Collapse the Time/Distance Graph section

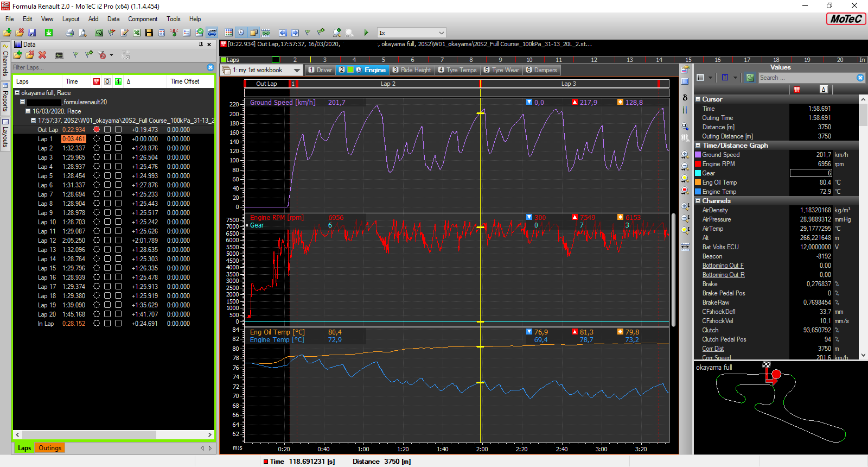tap(698, 146)
